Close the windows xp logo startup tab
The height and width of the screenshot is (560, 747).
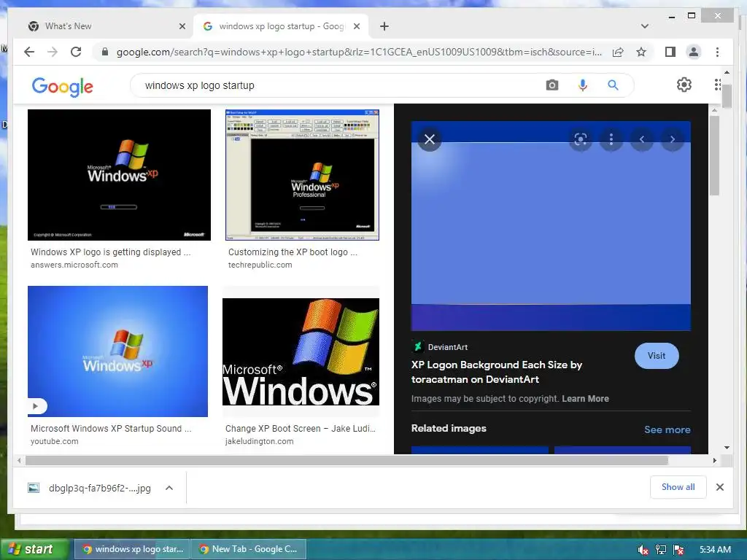(356, 26)
